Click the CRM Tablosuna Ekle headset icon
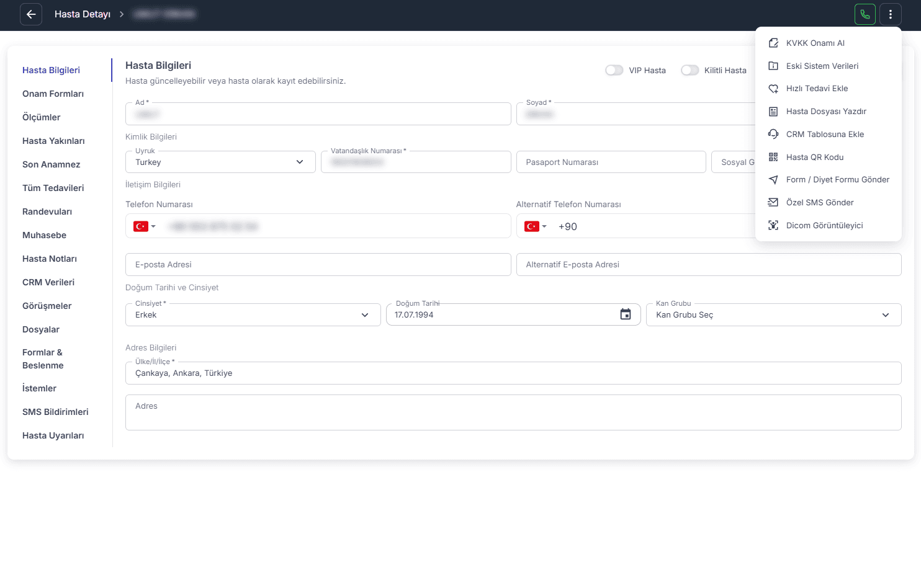 click(x=773, y=134)
